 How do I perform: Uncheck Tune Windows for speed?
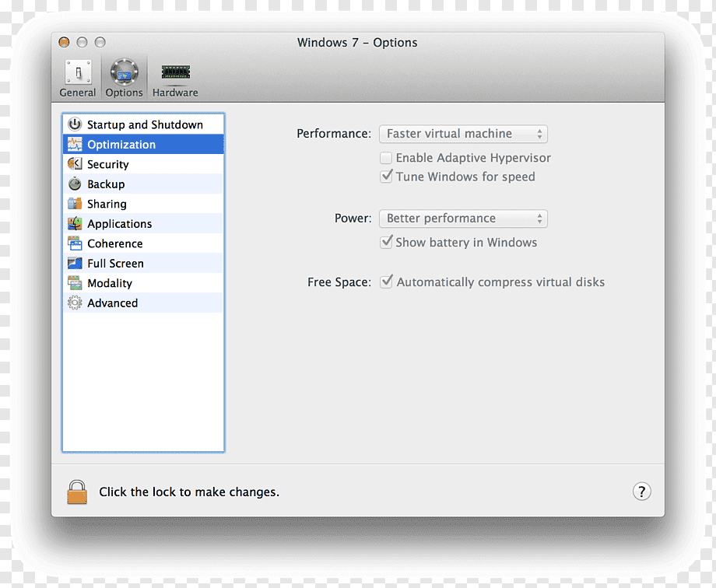[386, 177]
